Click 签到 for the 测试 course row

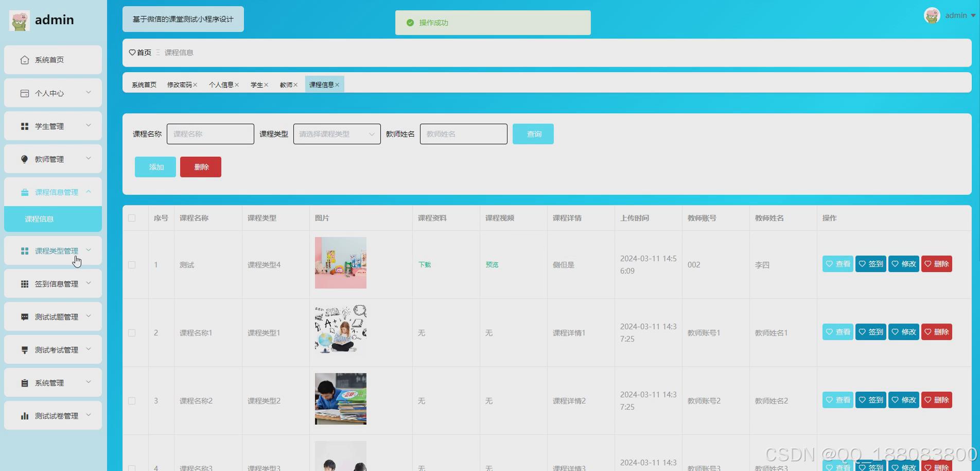tap(871, 264)
